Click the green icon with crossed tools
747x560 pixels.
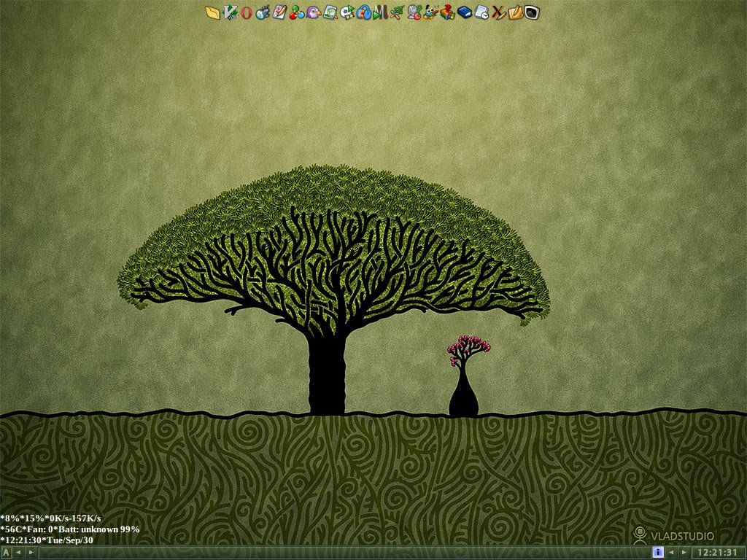point(397,12)
